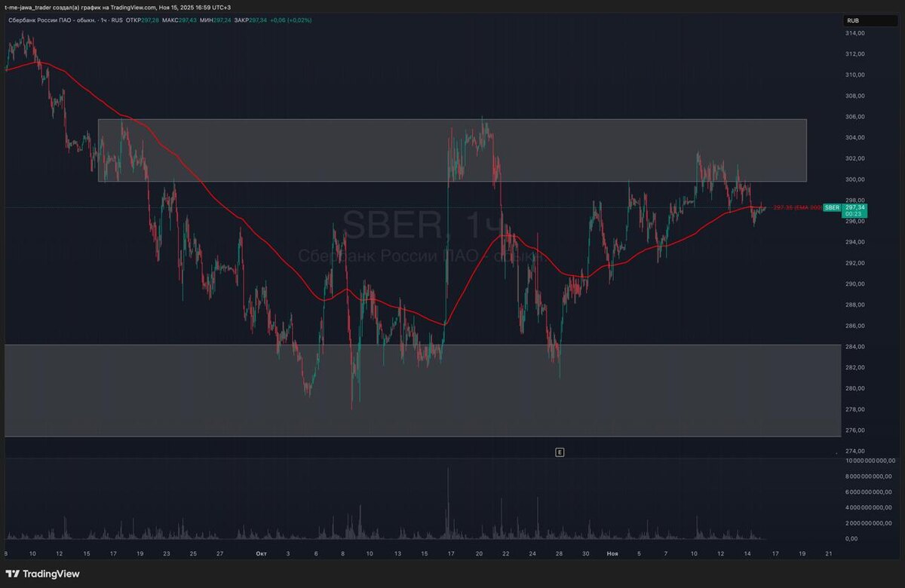
Task: Click the 306,00 price scale label
Action: coord(854,117)
